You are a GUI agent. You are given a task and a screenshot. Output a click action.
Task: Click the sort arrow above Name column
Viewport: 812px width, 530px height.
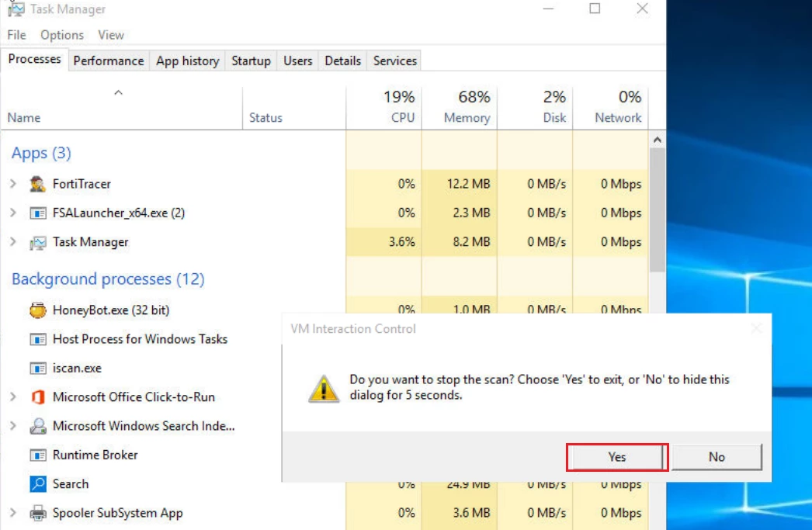coord(119,92)
